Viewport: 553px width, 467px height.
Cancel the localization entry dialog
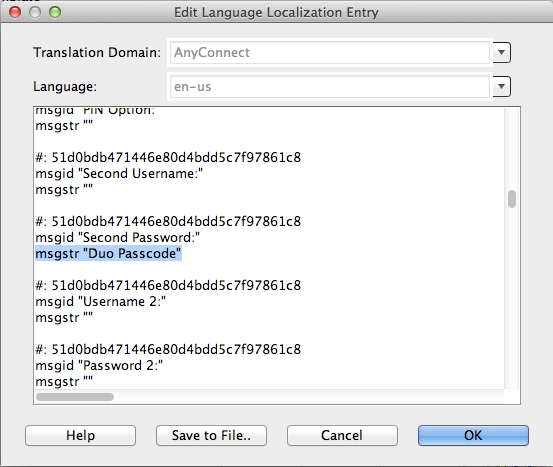pyautogui.click(x=342, y=435)
